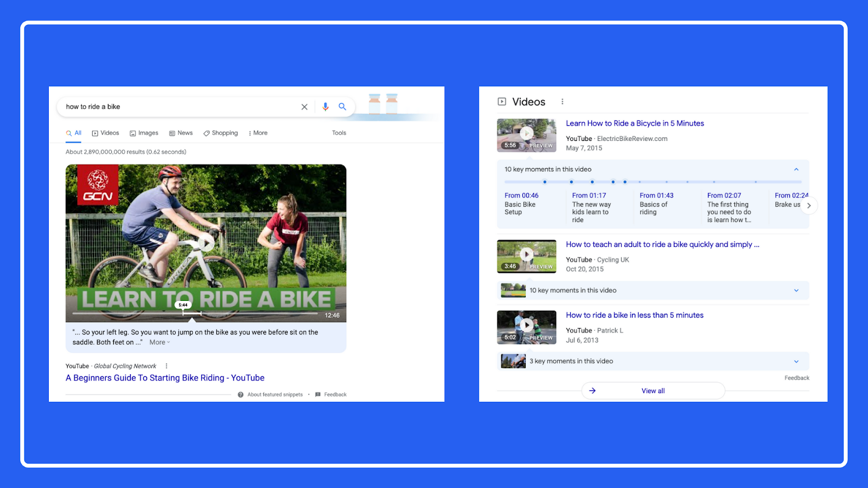868x488 pixels.
Task: Open the three-dot menu next to Global Cycling Network
Action: click(167, 366)
